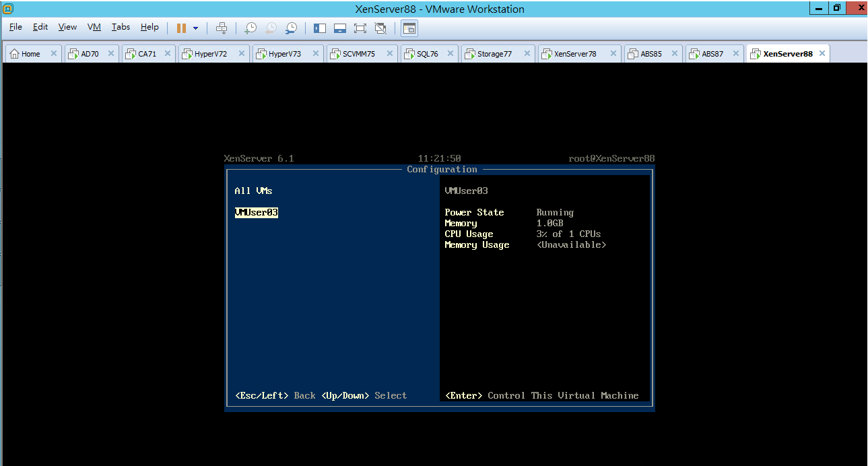Close the Storage77 tab
Screen dimensions: 868x466
[x=527, y=54]
